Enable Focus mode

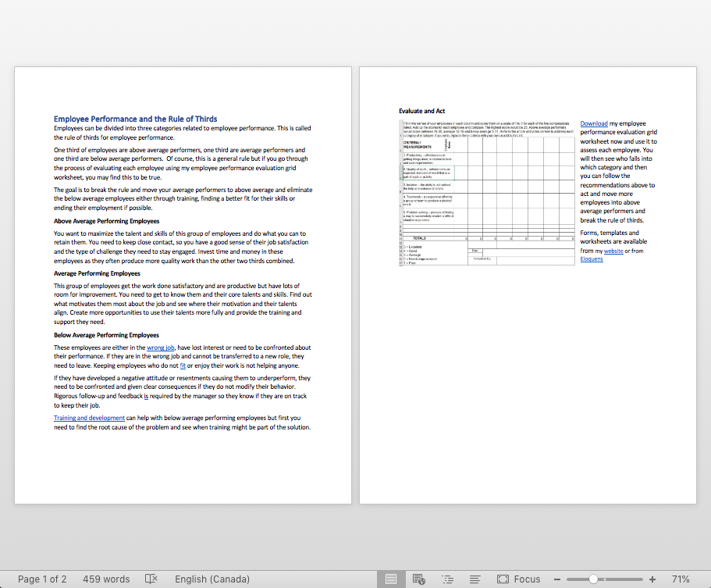tap(519, 579)
